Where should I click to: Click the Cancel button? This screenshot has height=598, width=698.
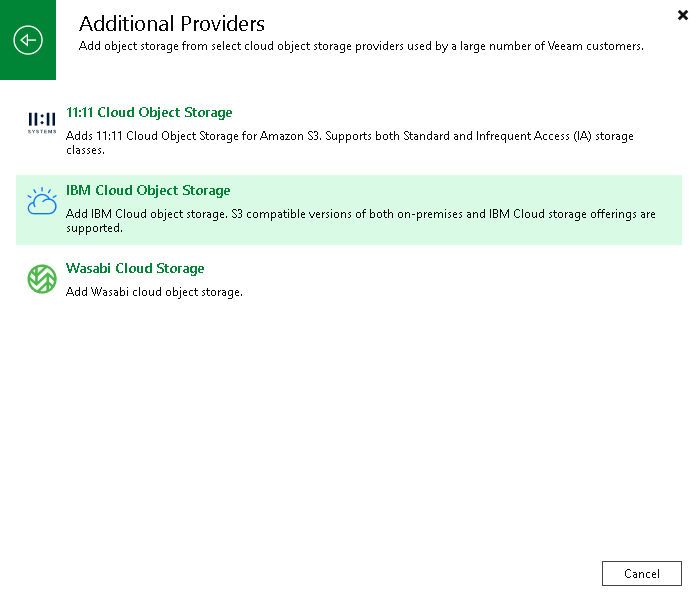pos(641,574)
